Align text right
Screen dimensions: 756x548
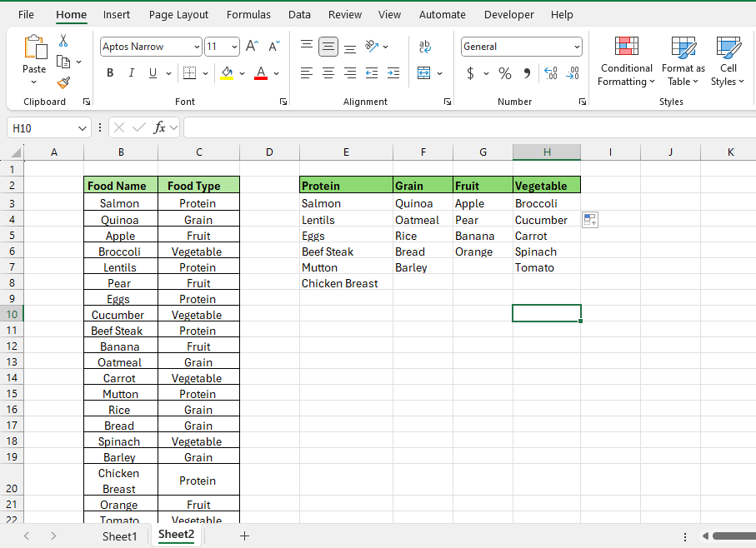pos(350,73)
